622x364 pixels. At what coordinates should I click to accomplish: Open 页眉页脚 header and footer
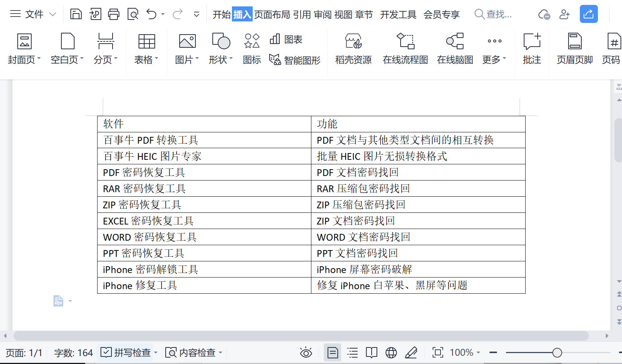575,49
